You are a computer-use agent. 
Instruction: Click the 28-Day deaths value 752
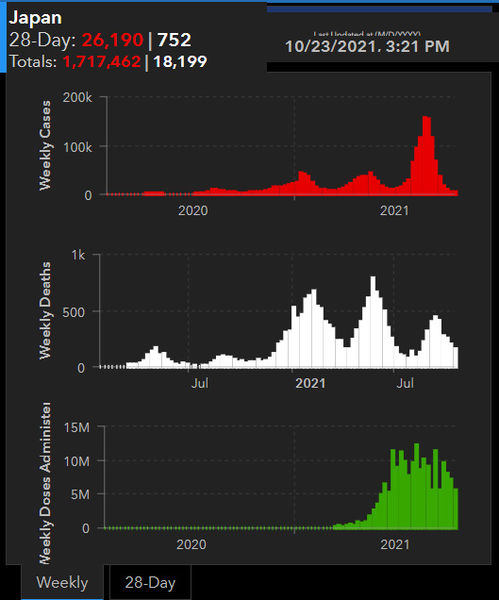[174, 39]
